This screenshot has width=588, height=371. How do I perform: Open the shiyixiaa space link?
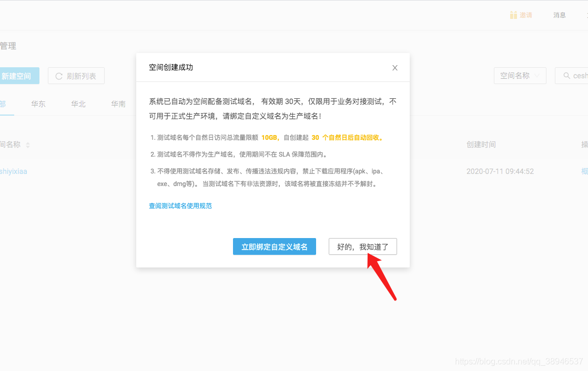tap(14, 171)
